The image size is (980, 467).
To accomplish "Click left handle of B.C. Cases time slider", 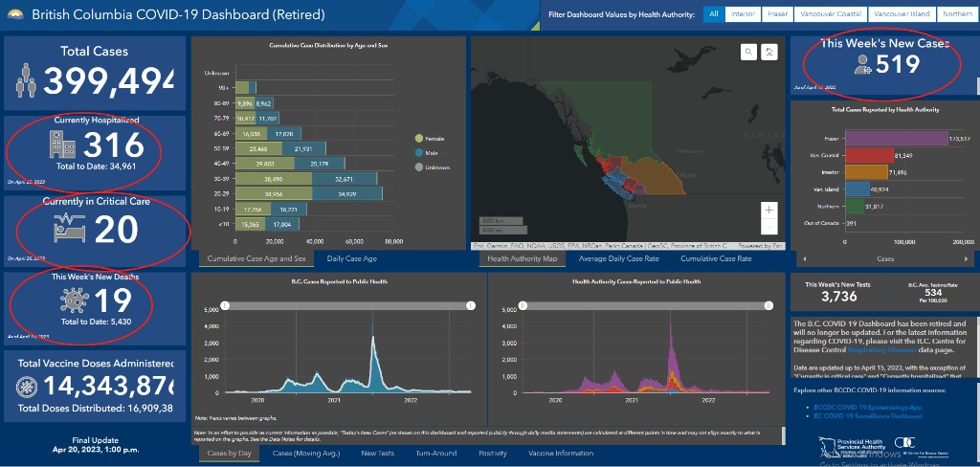I will [x=225, y=305].
